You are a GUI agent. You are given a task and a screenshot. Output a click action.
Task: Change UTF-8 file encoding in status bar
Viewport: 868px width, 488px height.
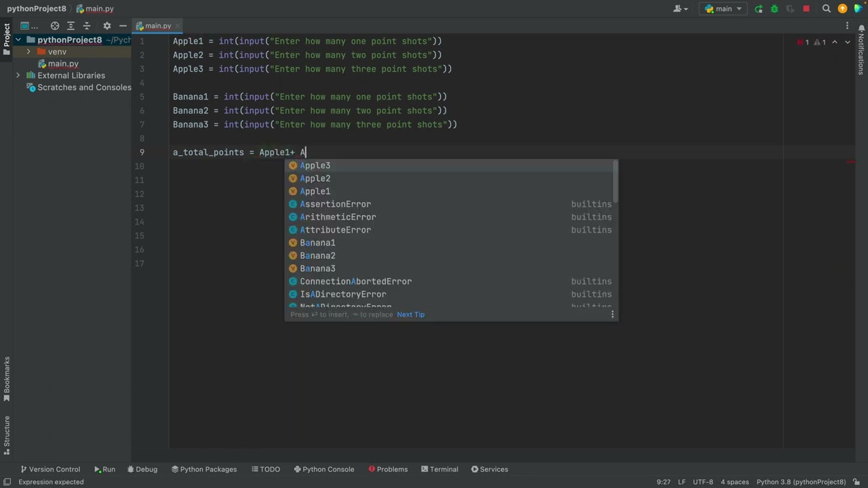click(x=703, y=482)
